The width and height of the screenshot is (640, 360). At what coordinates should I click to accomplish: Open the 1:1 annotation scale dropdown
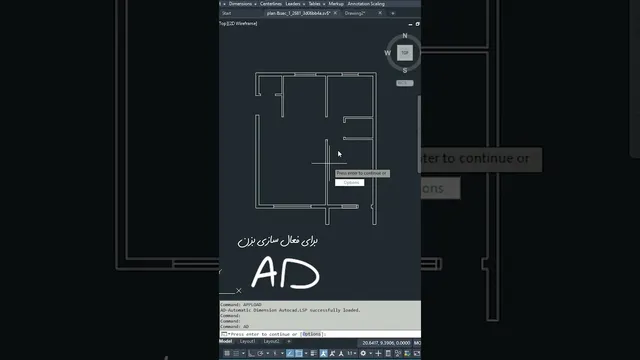coord(352,353)
